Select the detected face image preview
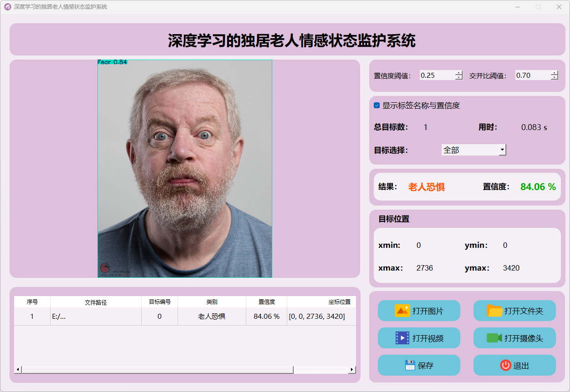This screenshot has width=570, height=392. 184,169
